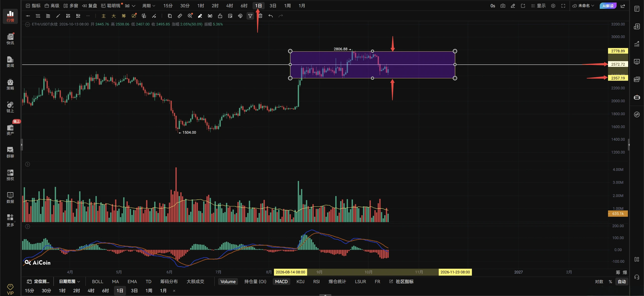Open the 日期范围 date range dropdown
Image resolution: width=644 pixels, height=296 pixels.
pyautogui.click(x=69, y=281)
